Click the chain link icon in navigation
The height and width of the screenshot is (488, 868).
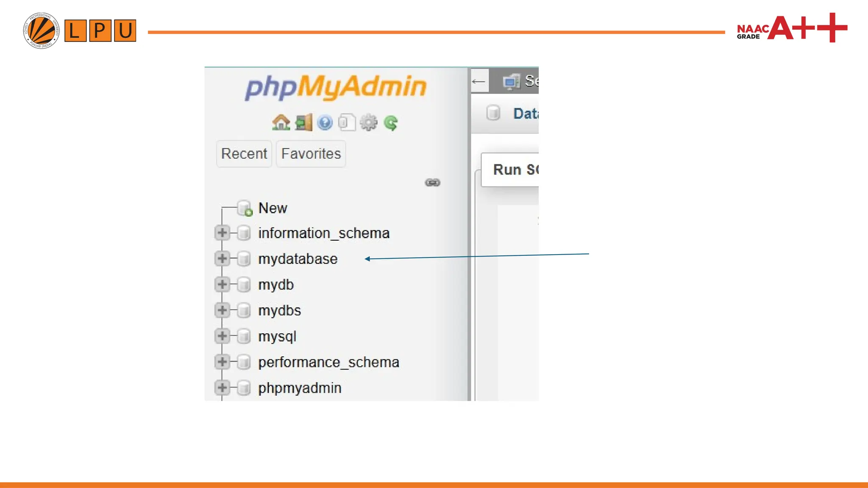(x=432, y=183)
